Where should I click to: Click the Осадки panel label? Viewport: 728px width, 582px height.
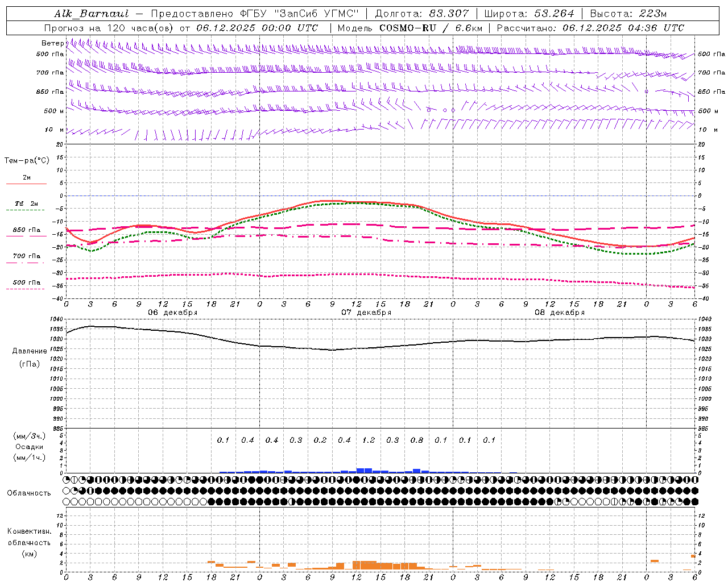[30, 447]
